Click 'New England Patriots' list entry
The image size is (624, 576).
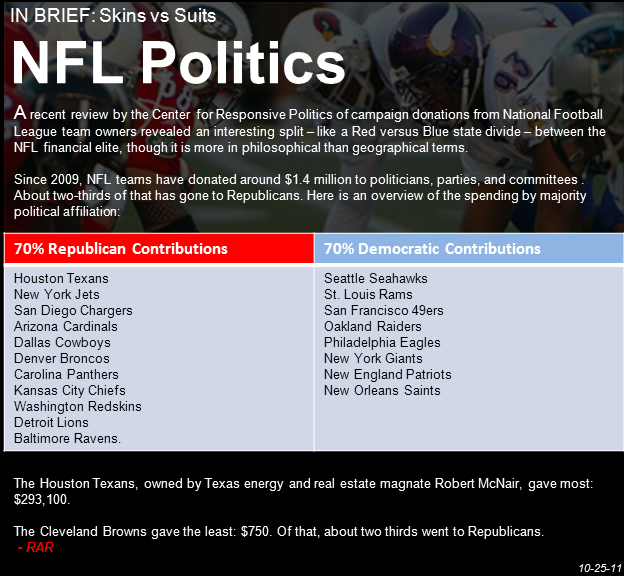pyautogui.click(x=388, y=375)
